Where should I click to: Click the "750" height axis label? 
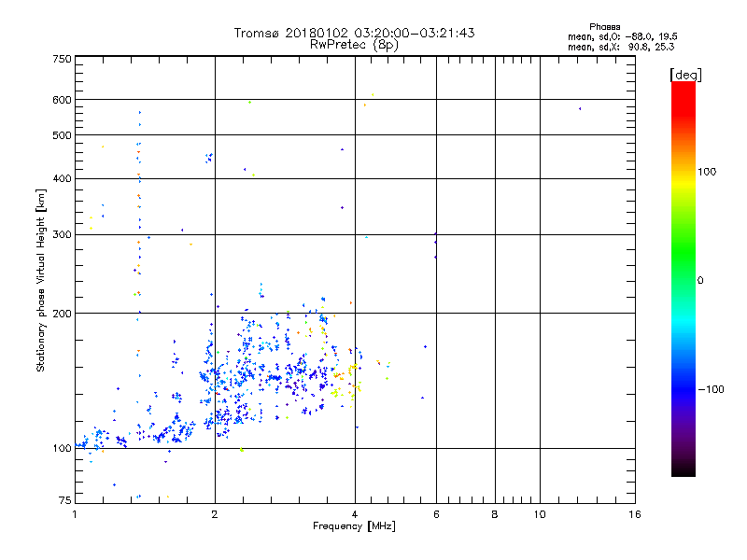[62, 59]
